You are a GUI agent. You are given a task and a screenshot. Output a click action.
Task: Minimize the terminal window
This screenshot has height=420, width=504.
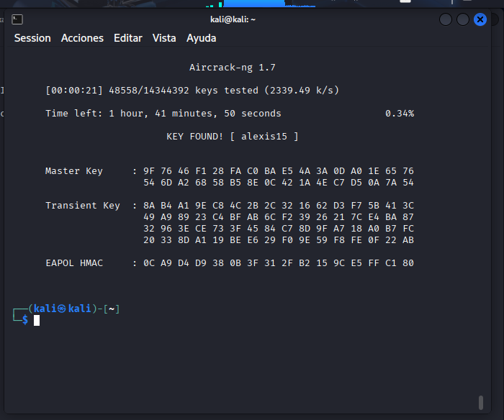pos(446,19)
